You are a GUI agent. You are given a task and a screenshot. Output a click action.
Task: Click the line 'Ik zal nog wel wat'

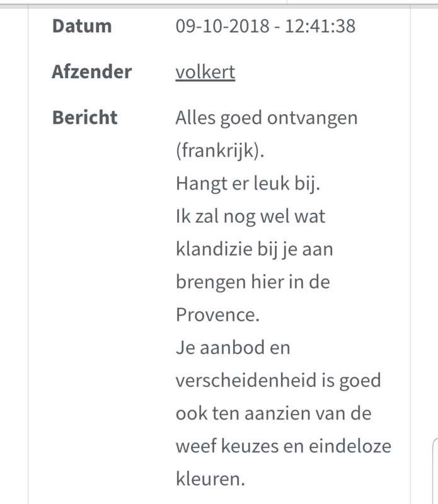coord(251,216)
